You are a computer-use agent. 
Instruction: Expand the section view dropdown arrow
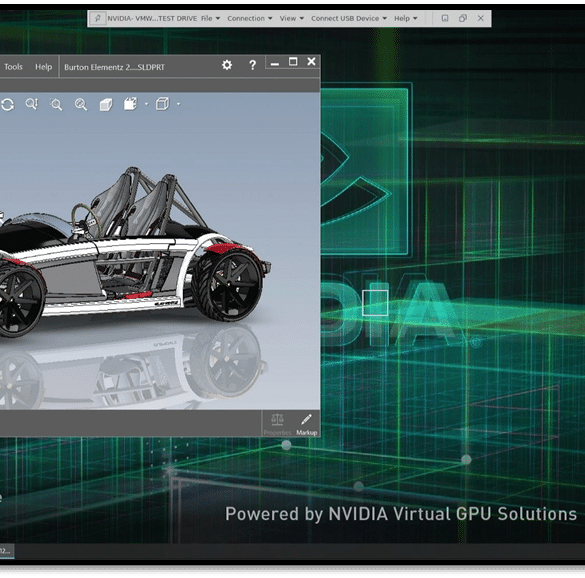point(146,104)
